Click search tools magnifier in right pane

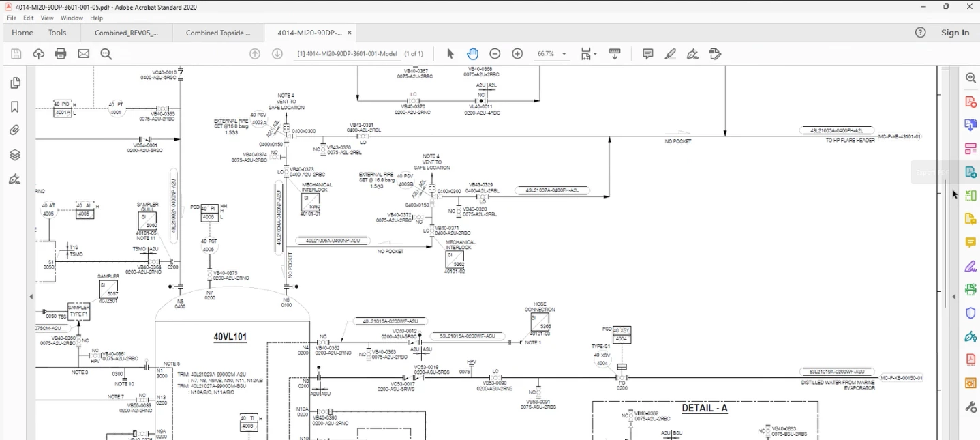(970, 78)
